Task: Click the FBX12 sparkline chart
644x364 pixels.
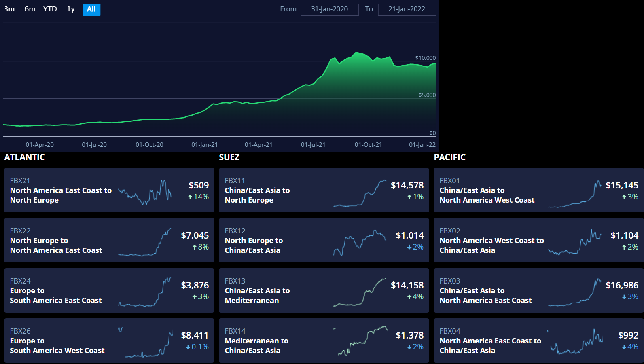Action: (359, 242)
